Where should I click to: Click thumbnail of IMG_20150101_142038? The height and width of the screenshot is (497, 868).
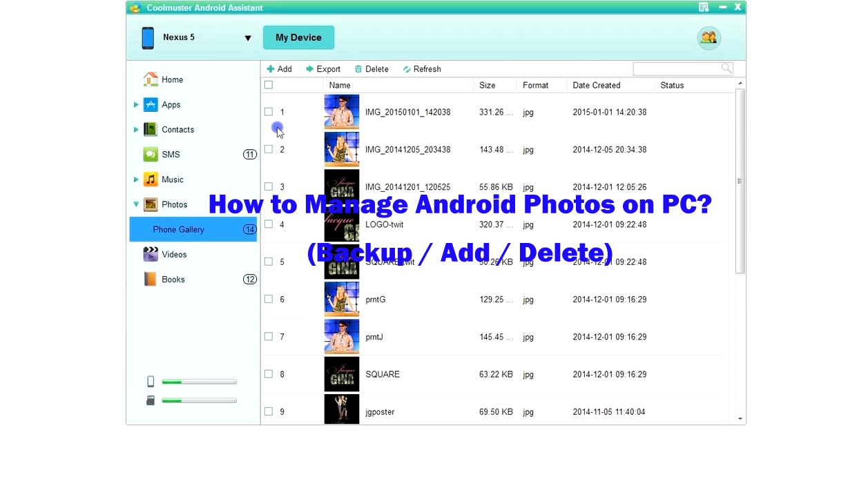coord(342,112)
